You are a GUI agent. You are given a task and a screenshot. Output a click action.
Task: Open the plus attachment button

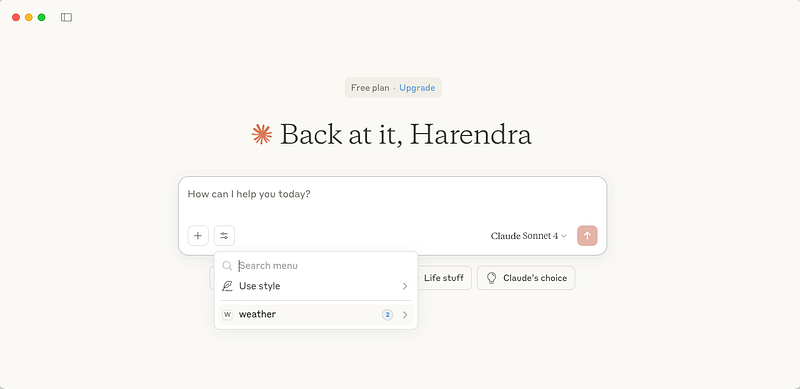click(198, 236)
